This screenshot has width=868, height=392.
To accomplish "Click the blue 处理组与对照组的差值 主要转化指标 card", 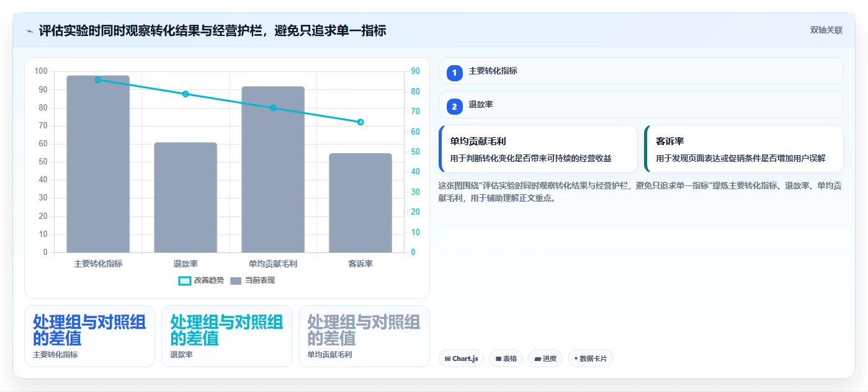I will [89, 336].
